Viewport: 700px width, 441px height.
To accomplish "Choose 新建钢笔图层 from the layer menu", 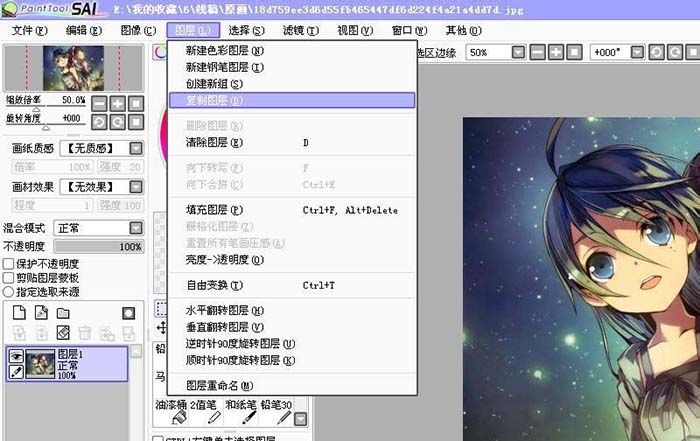I will click(x=292, y=67).
